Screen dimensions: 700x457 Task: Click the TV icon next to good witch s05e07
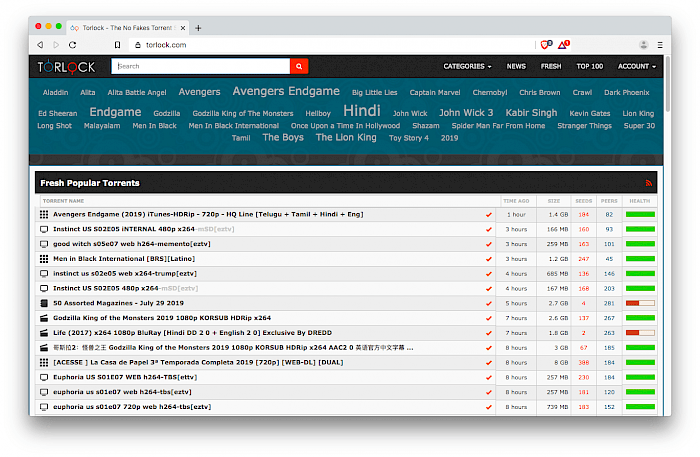pos(44,244)
